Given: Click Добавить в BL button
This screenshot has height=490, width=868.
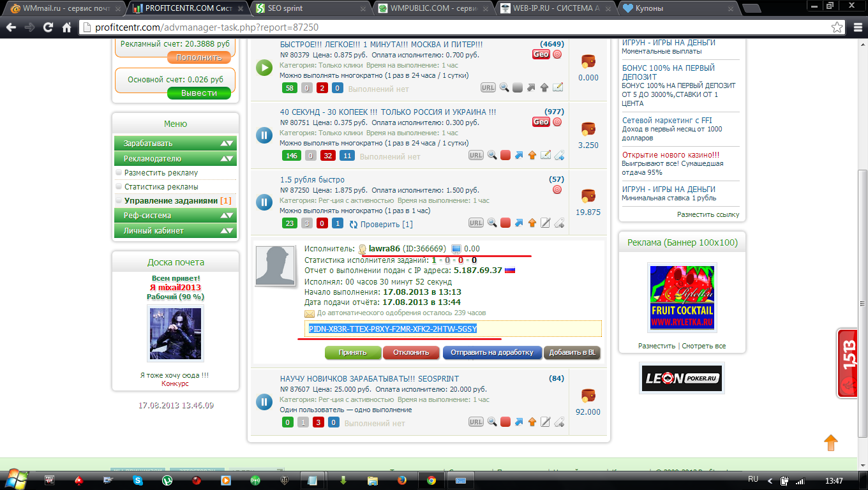Looking at the screenshot, I should pos(572,352).
